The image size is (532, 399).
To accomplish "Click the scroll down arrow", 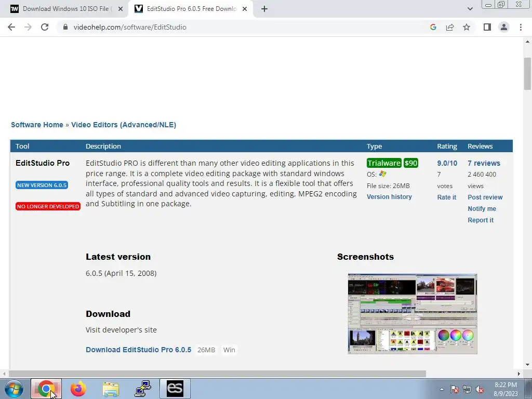I will 527,365.
